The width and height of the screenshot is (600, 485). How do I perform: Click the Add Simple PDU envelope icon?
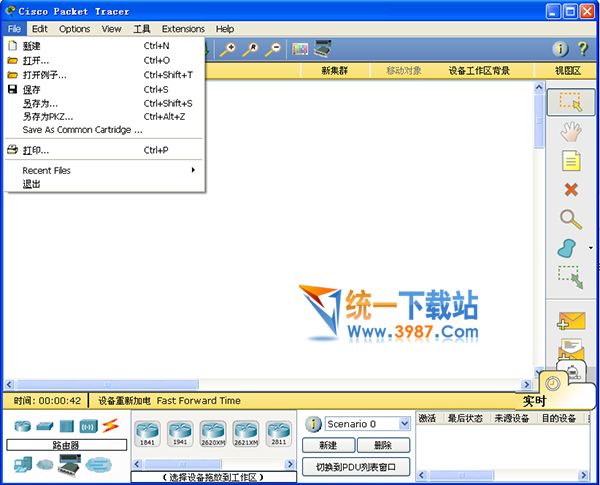[570, 321]
